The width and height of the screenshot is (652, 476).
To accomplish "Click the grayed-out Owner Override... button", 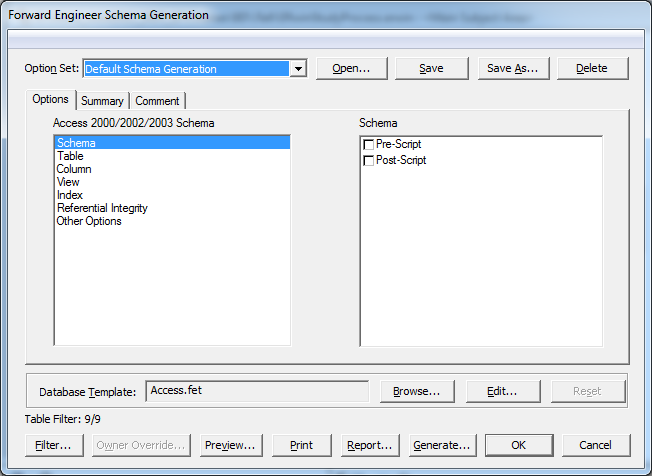I will pos(141,445).
